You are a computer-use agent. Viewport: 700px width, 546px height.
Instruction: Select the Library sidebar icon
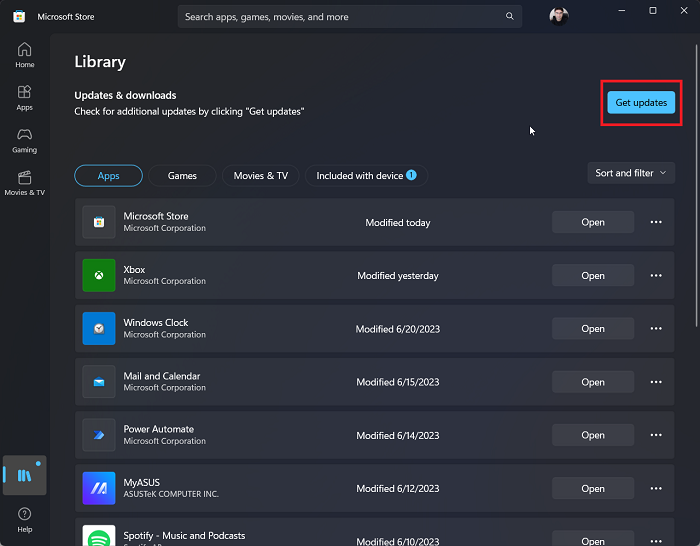coord(25,475)
